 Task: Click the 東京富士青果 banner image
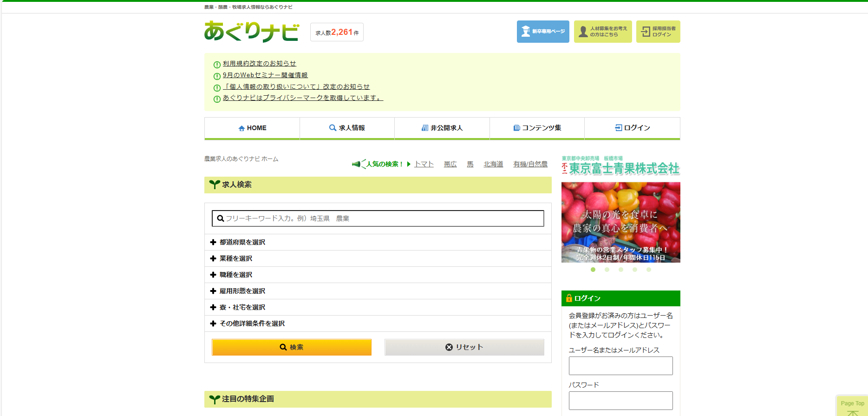pyautogui.click(x=620, y=222)
